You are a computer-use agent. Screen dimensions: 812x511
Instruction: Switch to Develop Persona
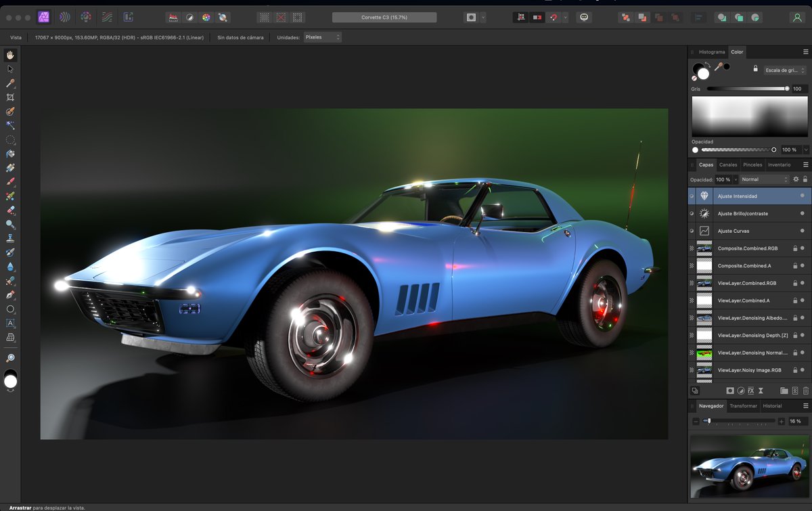pyautogui.click(x=86, y=17)
